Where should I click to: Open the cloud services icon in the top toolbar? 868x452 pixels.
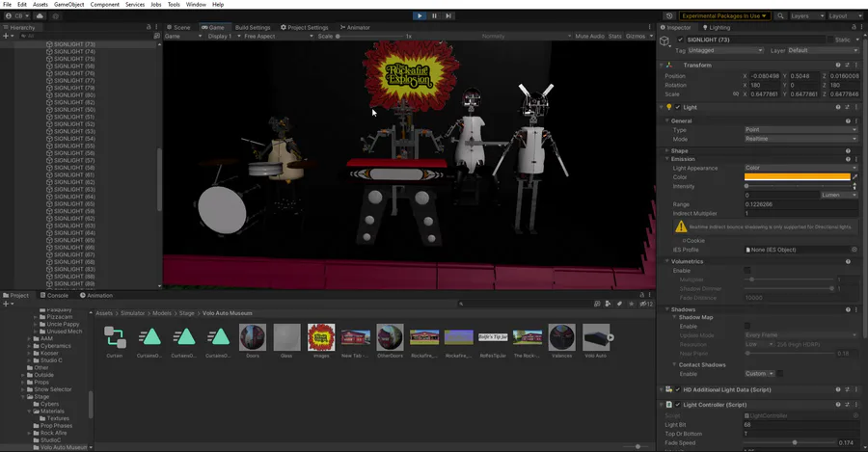point(40,16)
